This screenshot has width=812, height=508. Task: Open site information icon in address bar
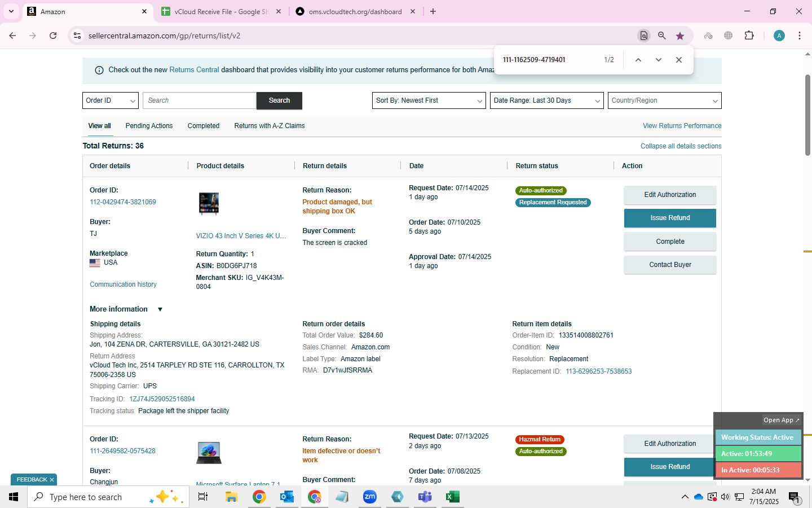[77, 36]
